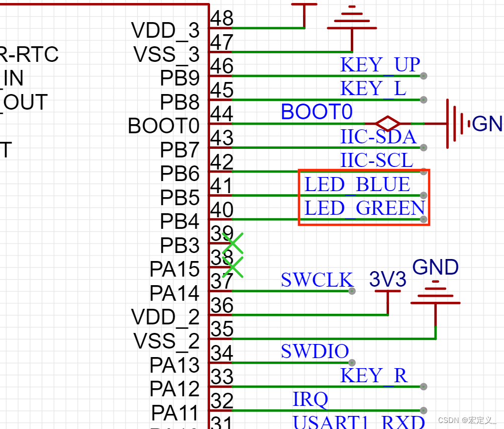This screenshot has width=504, height=429.
Task: Click the IRQ net label on pin 32
Action: click(310, 399)
